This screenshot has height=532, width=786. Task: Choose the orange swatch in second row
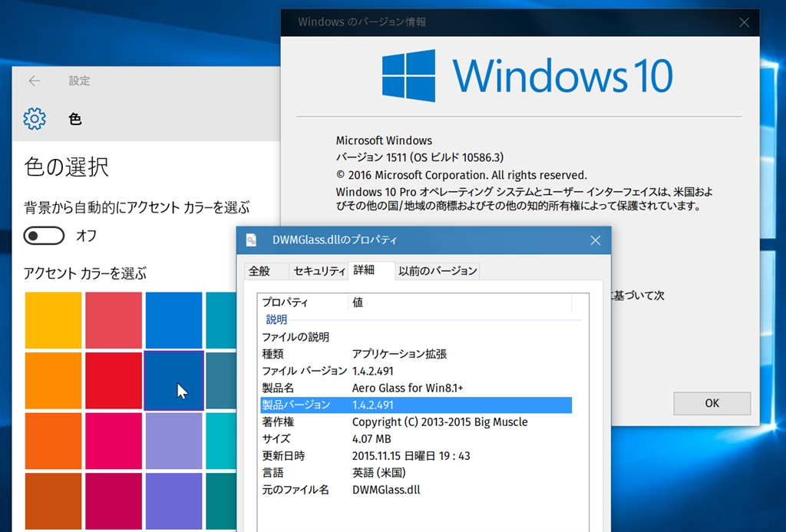(53, 381)
